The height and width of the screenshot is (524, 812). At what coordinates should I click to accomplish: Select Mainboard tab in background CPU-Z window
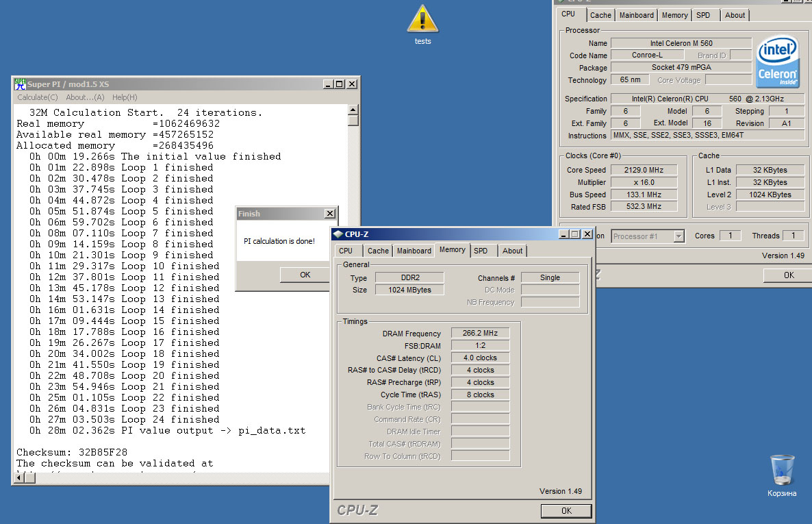637,16
